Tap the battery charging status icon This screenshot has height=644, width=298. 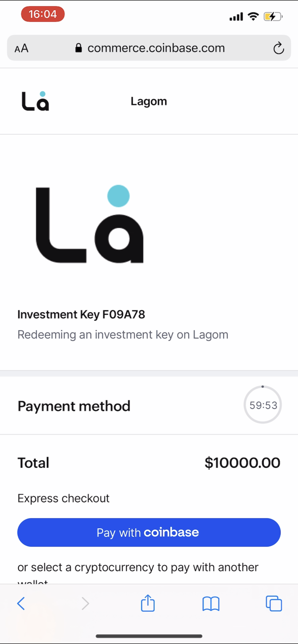tap(273, 17)
